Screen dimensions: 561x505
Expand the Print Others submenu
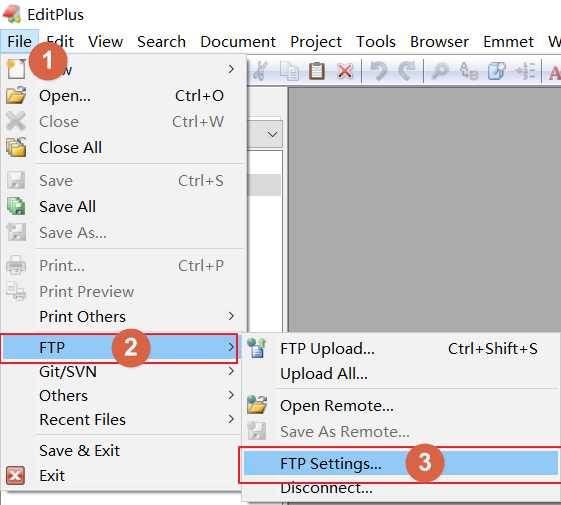pyautogui.click(x=120, y=316)
